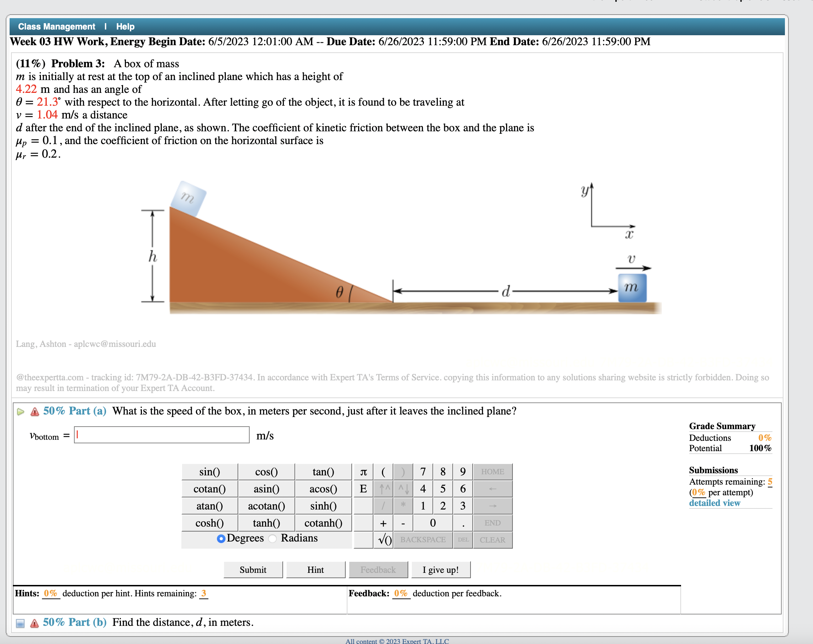The image size is (813, 644).
Task: Click the scientific notation E key
Action: 363,489
